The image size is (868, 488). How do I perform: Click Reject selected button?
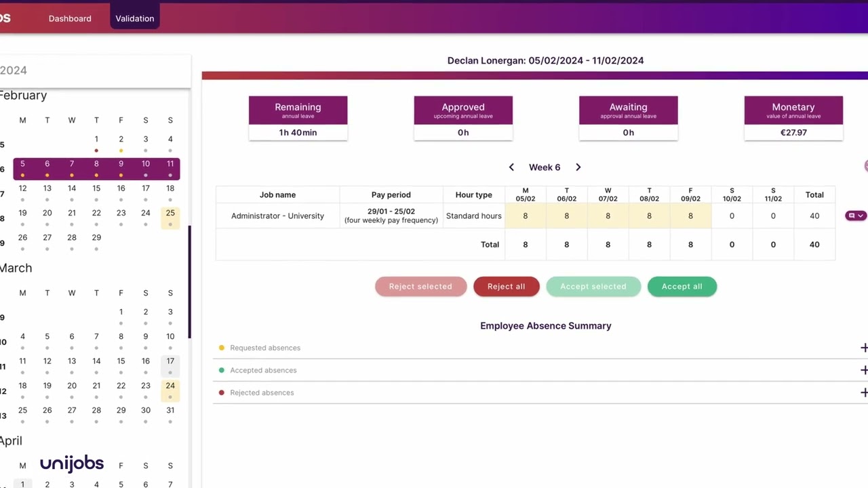point(420,287)
